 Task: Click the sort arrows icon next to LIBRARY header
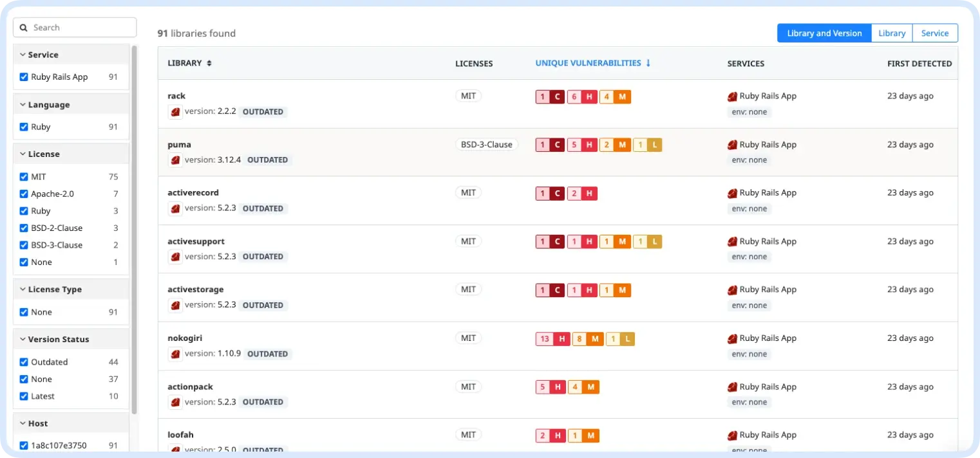tap(209, 64)
